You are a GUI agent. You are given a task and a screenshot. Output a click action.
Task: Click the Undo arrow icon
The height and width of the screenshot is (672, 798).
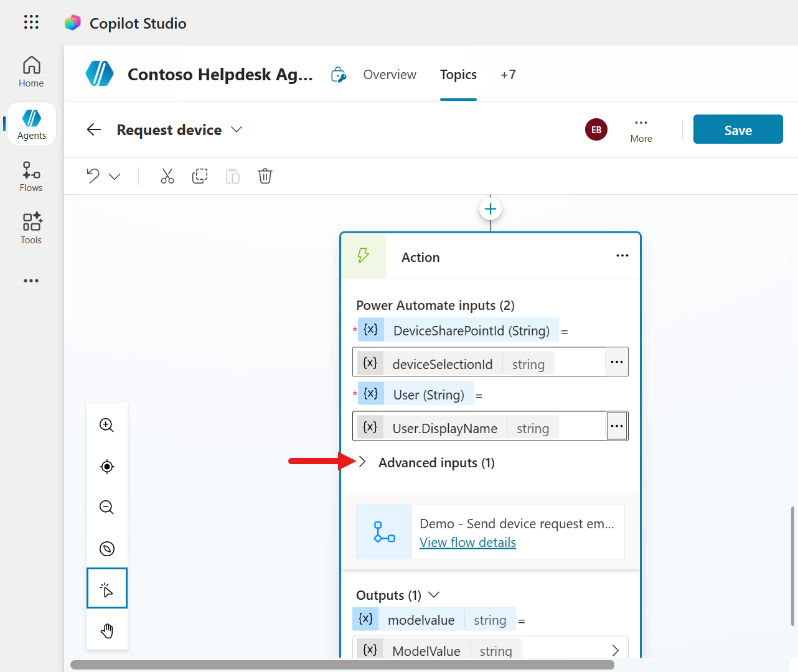pos(93,176)
